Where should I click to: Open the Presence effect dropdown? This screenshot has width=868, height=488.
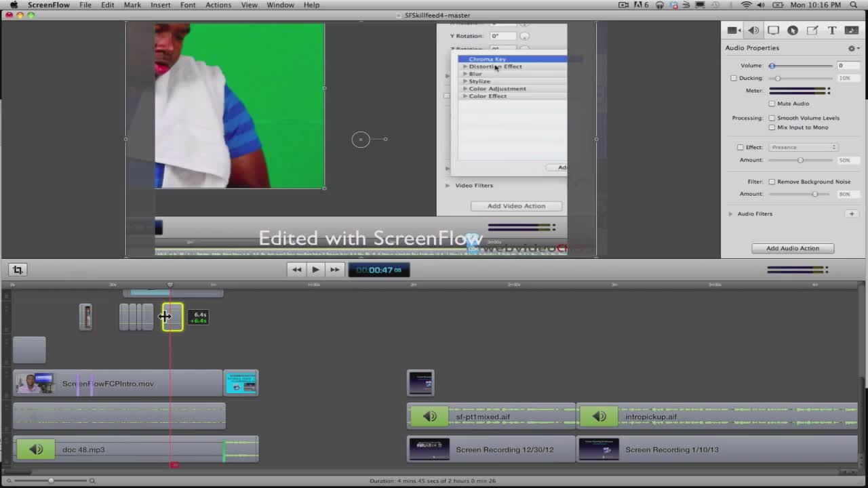pyautogui.click(x=803, y=147)
